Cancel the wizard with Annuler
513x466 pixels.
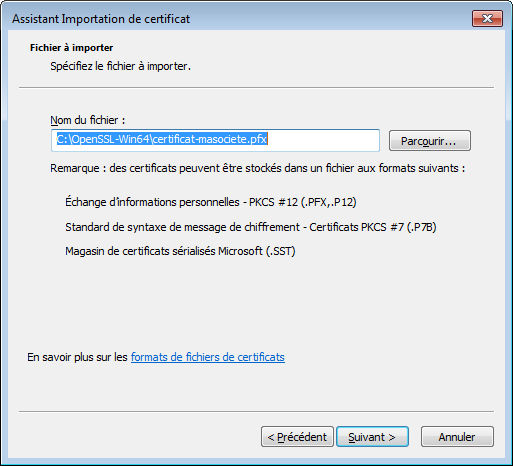pos(457,437)
